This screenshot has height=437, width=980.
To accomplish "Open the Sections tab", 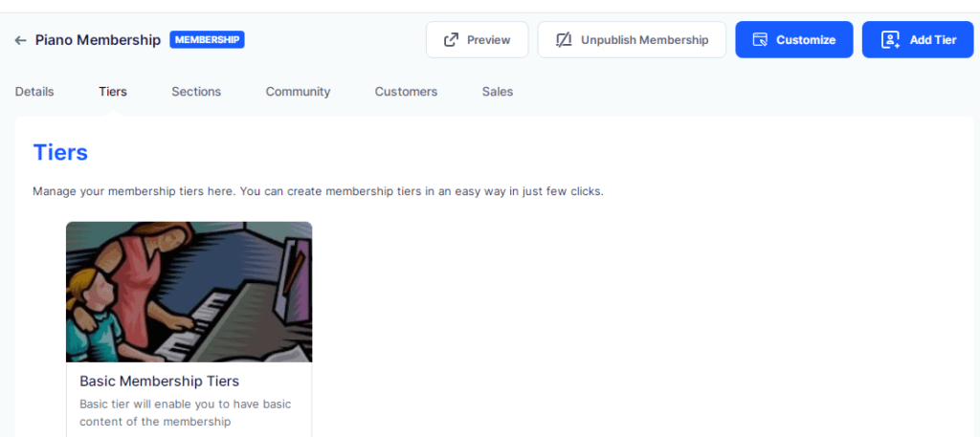I will coord(196,92).
